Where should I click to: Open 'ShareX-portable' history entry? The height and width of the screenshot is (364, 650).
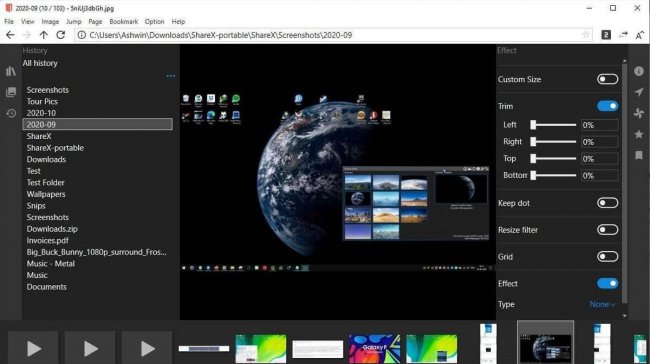(x=55, y=148)
